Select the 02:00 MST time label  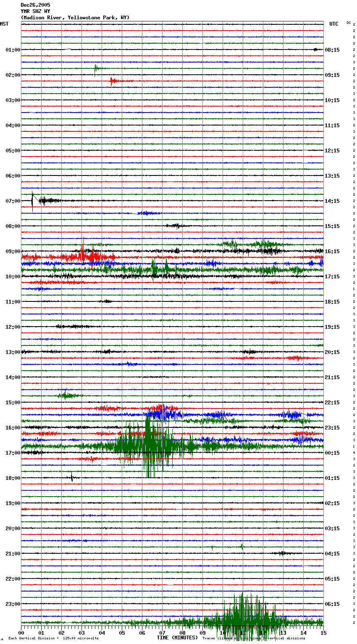point(13,75)
